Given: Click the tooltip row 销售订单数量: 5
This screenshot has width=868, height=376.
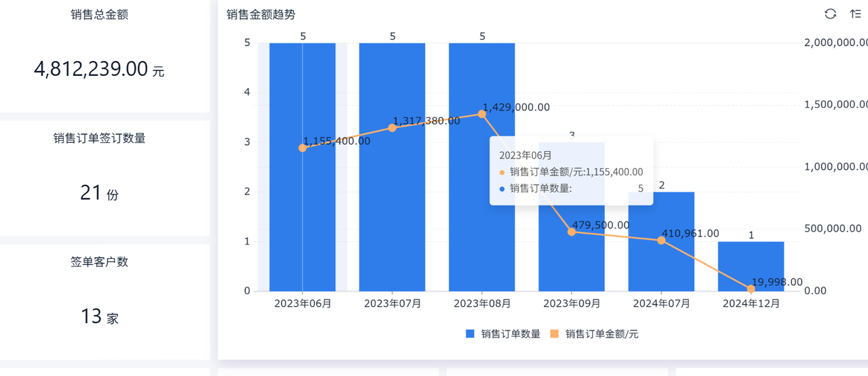Looking at the screenshot, I should (571, 188).
